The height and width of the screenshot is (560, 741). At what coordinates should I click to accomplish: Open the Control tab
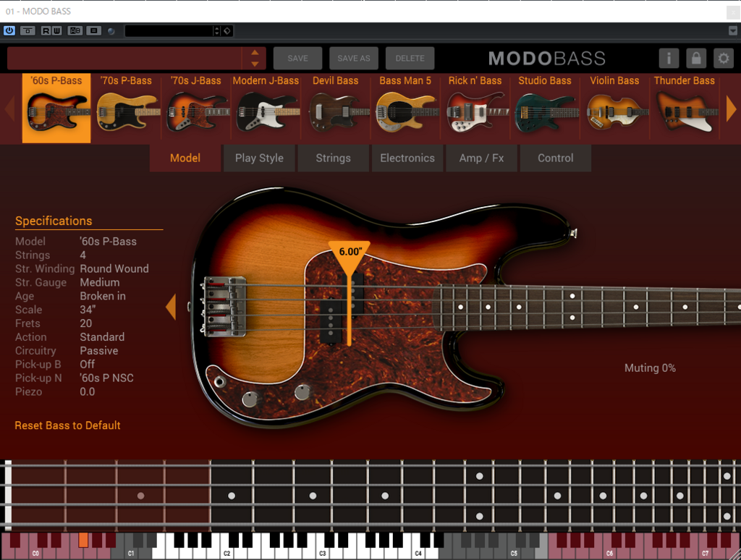pyautogui.click(x=556, y=158)
